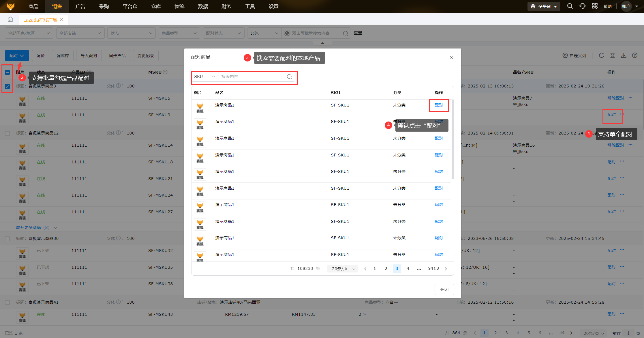Open the customer service headset icon

coord(582,6)
